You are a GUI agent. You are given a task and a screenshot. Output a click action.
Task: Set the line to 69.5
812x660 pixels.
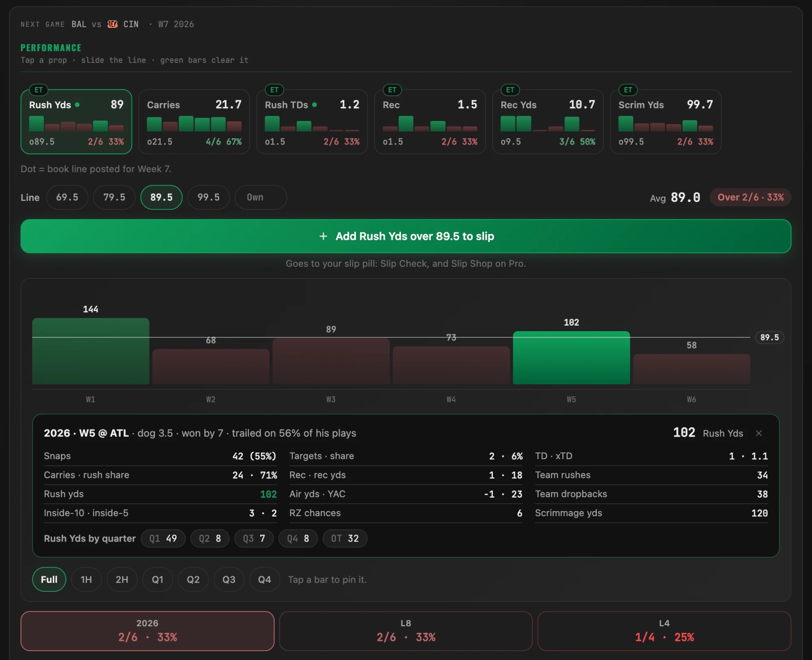[x=67, y=197]
